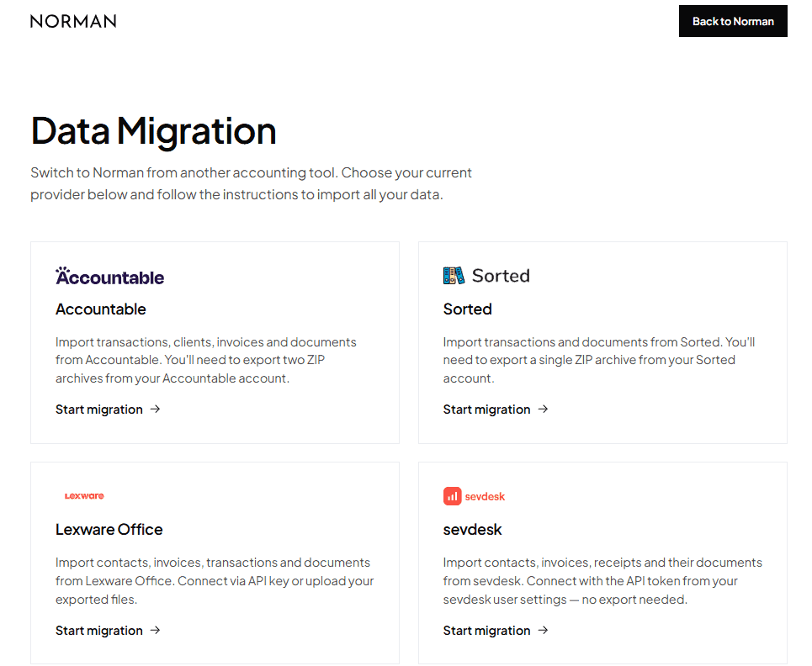Click the Sorted binder logo
The width and height of the screenshot is (812, 666).
point(486,276)
